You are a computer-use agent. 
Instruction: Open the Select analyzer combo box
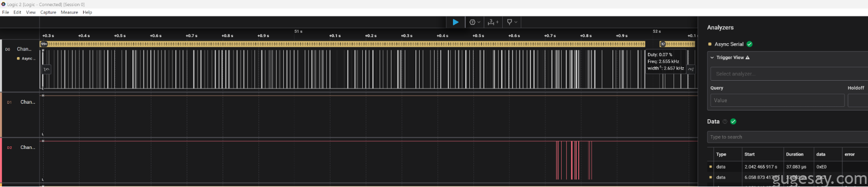point(789,74)
